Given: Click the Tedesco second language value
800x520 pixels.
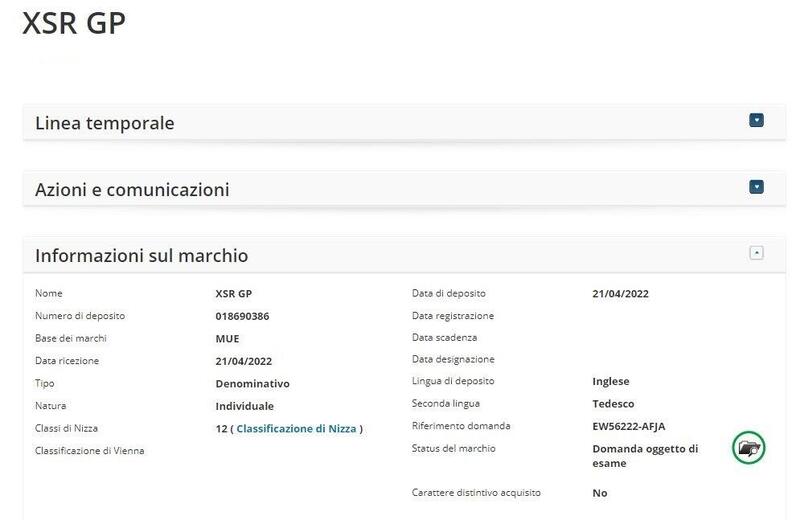Looking at the screenshot, I should coord(613,403).
